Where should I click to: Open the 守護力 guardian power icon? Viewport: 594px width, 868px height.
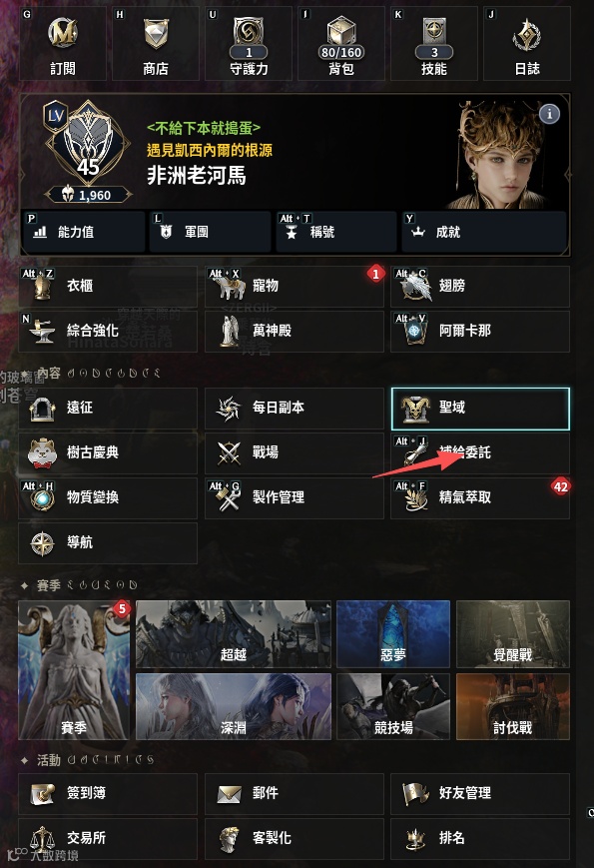click(x=249, y=44)
